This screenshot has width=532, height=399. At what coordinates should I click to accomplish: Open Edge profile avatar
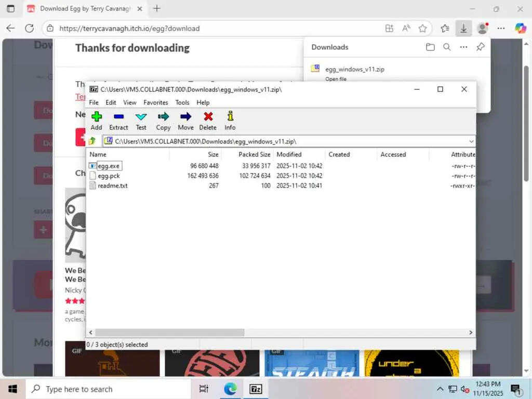pos(482,29)
